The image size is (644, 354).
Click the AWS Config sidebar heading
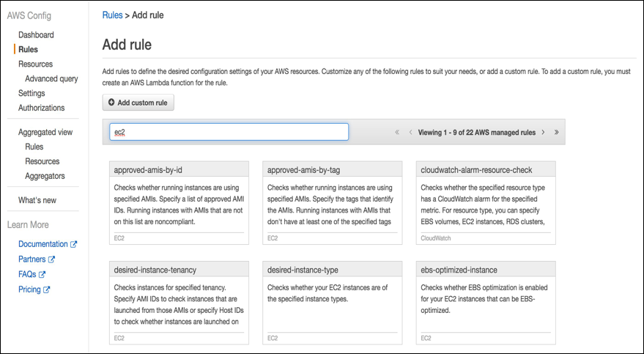point(29,16)
